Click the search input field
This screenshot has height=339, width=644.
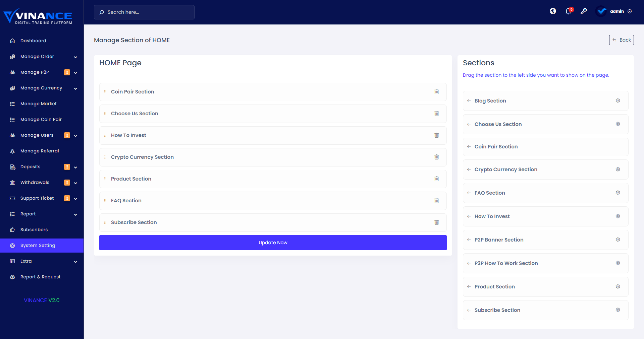click(x=144, y=12)
